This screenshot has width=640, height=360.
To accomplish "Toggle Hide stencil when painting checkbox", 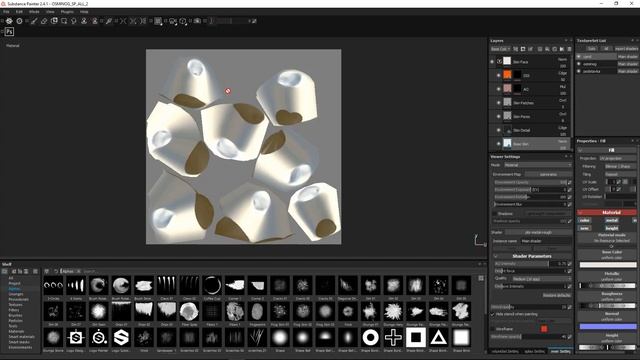I will tap(493, 314).
